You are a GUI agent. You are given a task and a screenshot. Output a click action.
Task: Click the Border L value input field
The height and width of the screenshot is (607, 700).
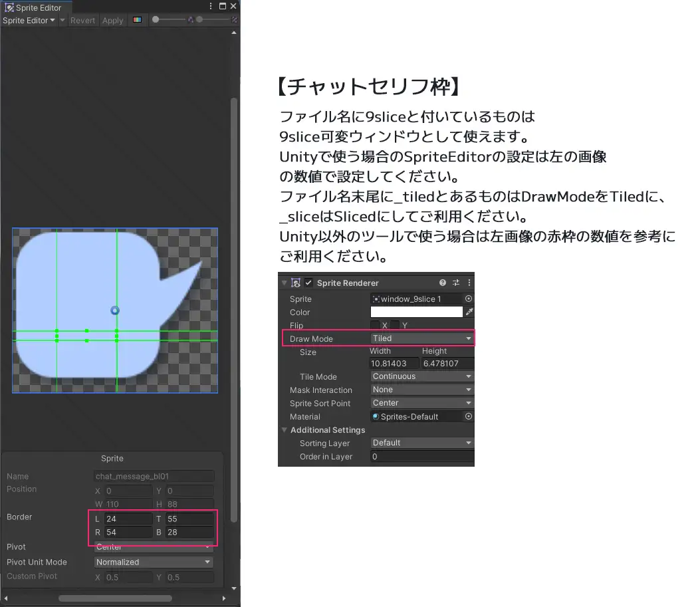click(x=128, y=518)
